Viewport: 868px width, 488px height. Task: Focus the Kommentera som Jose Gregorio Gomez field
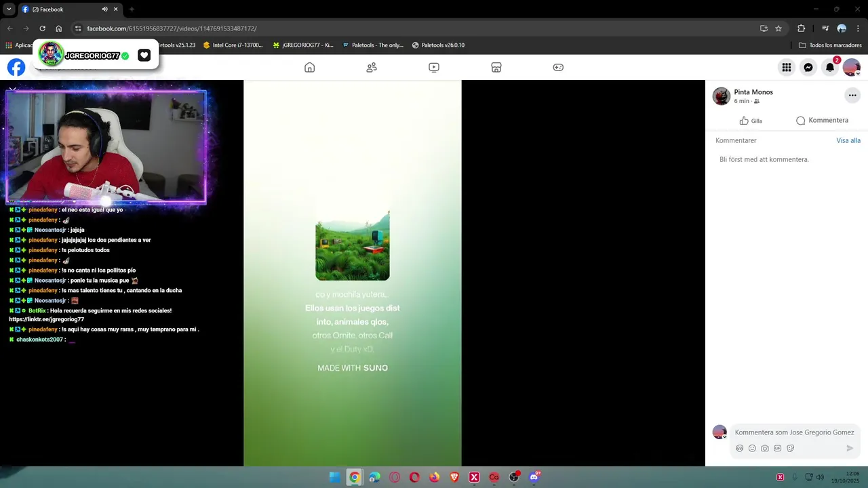coord(794,432)
